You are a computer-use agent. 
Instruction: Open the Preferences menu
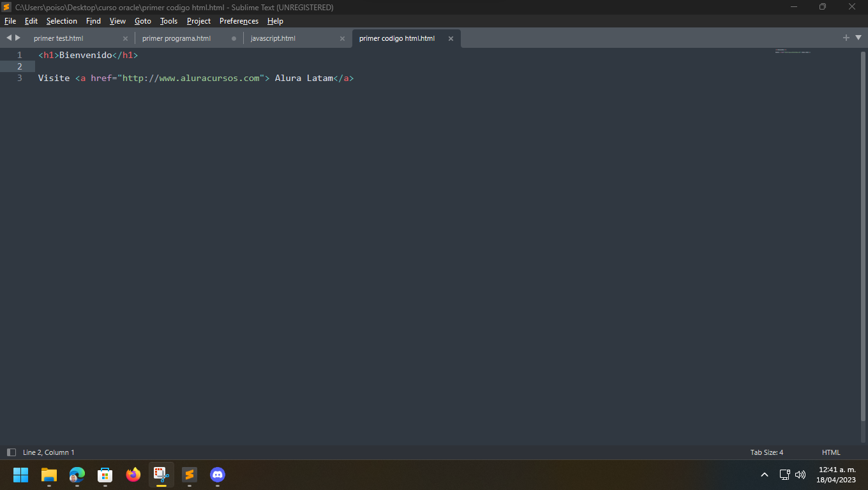[x=239, y=21]
